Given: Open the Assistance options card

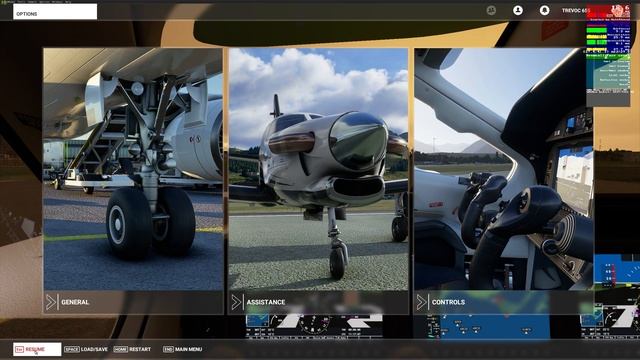Looking at the screenshot, I should click(x=318, y=181).
